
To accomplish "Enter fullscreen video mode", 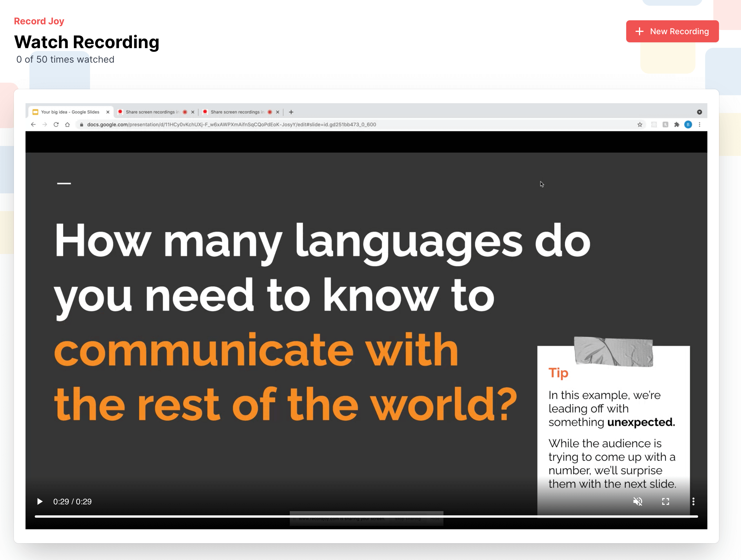I will (665, 501).
